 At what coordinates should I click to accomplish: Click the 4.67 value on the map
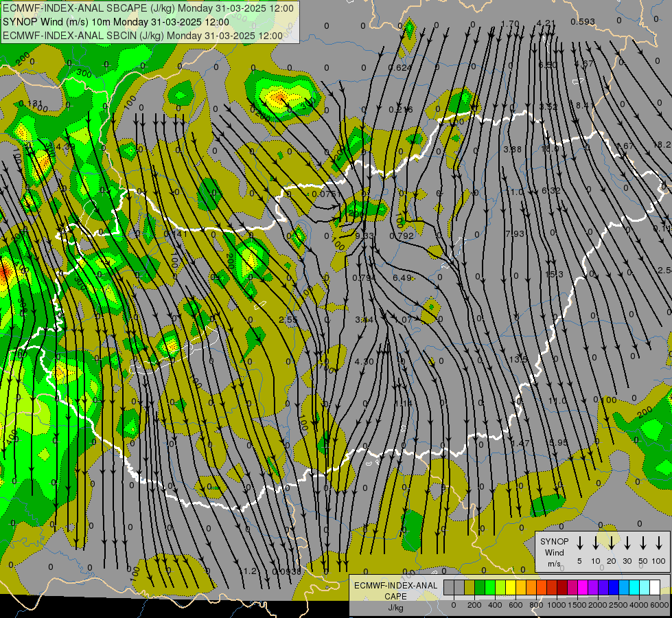click(x=583, y=64)
